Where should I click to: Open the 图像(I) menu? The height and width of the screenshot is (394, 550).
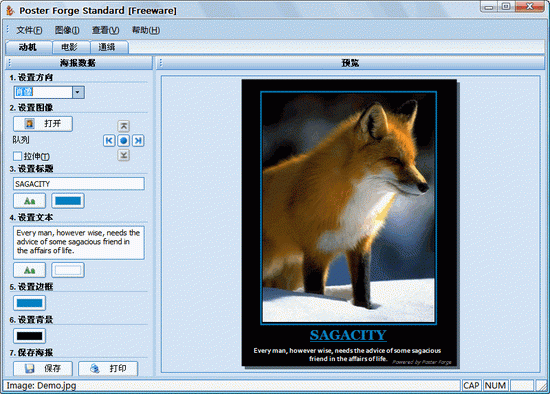tap(67, 30)
